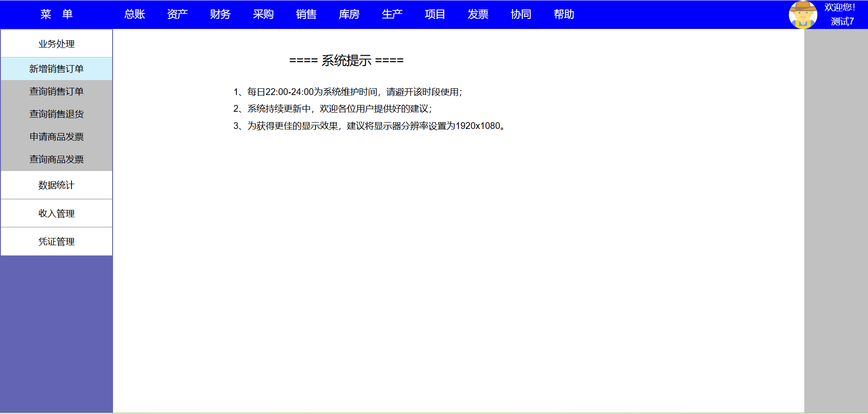Select 新增销售订单 in the sidebar
Screen dimensions: 868x414
coord(57,69)
